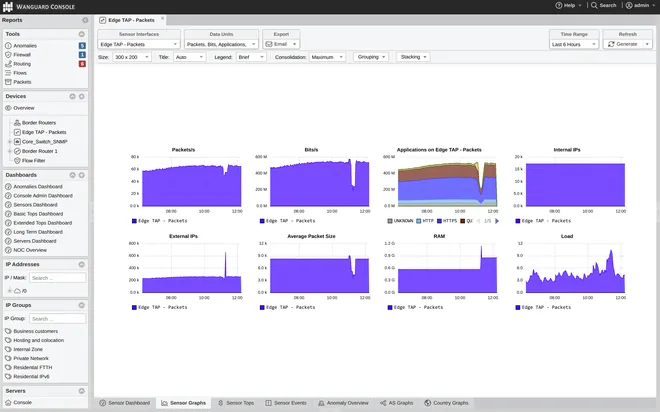Click the Generate refresh button
The width and height of the screenshot is (660, 412).
pyautogui.click(x=623, y=44)
